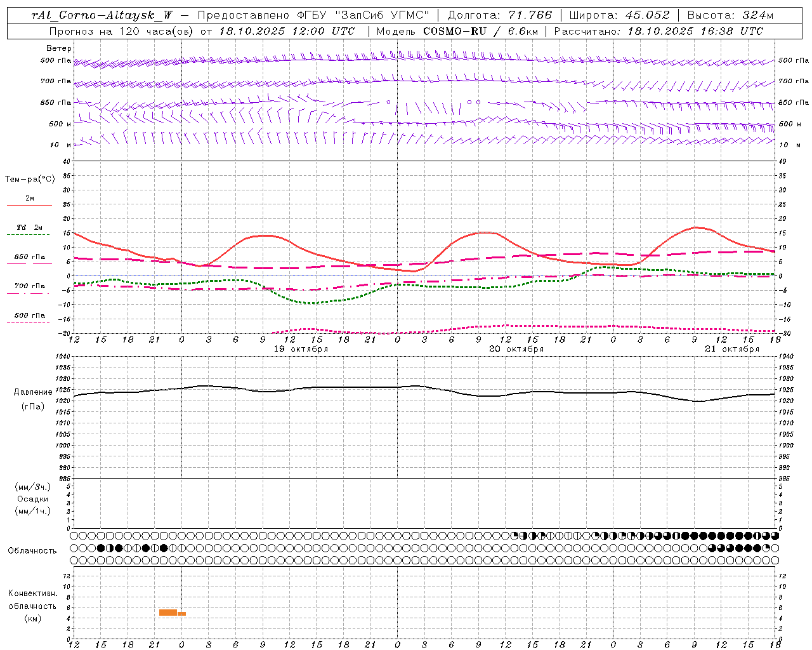Click the 500 гПа temperature legend entry
812x650 pixels.
pos(30,315)
